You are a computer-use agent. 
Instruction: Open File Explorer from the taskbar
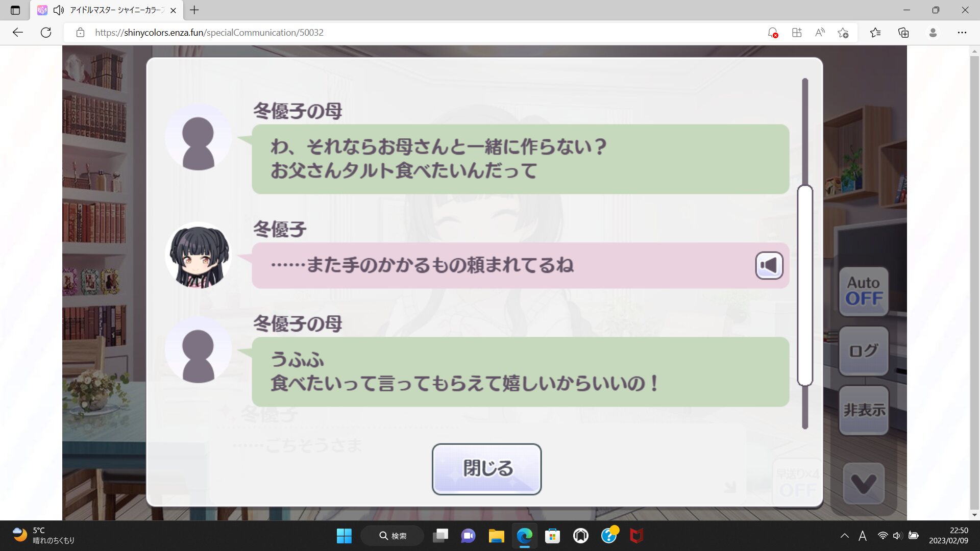point(496,536)
